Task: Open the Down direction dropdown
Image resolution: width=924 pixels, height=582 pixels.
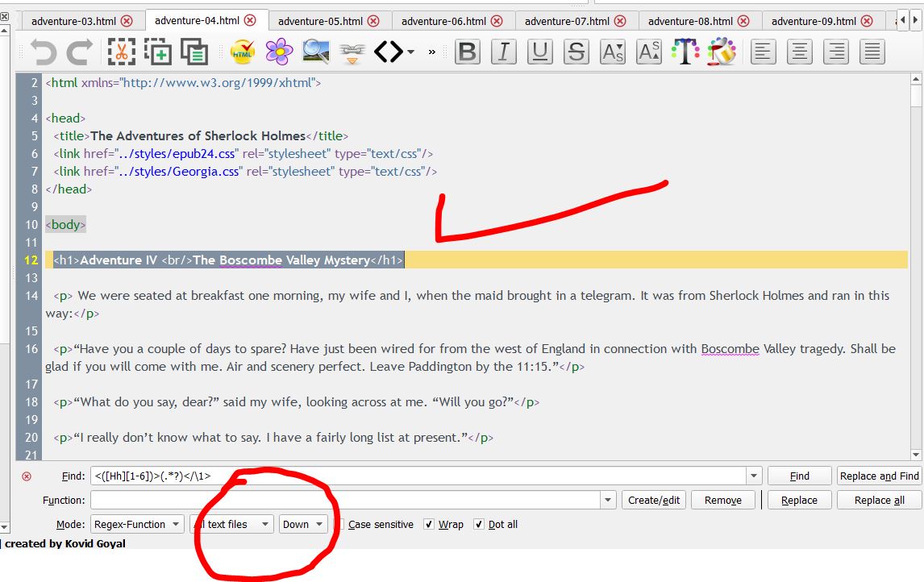Action: point(303,524)
